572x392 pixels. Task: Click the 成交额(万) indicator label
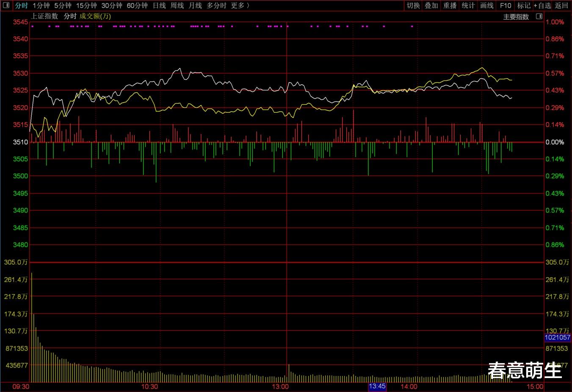pyautogui.click(x=95, y=17)
